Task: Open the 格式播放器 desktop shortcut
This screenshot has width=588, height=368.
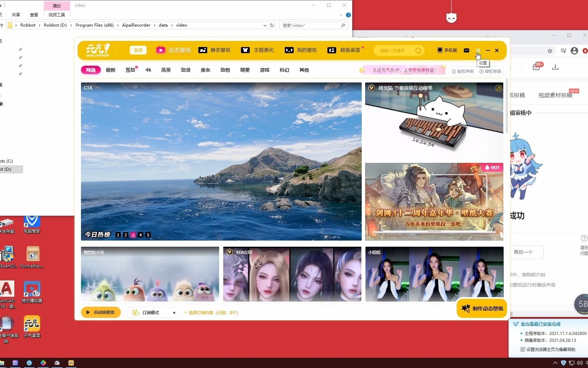Action: tap(32, 292)
